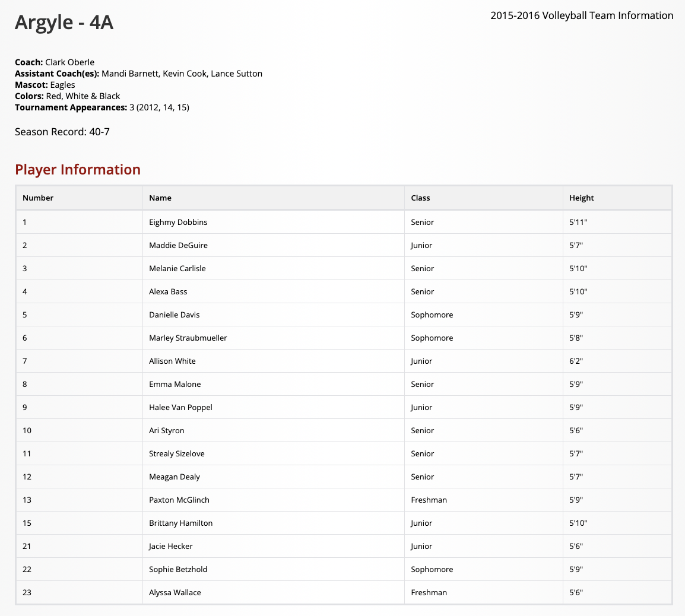Screen dimensions: 685x616
Task: Select the Argyle - 4A page heading
Action: point(64,22)
